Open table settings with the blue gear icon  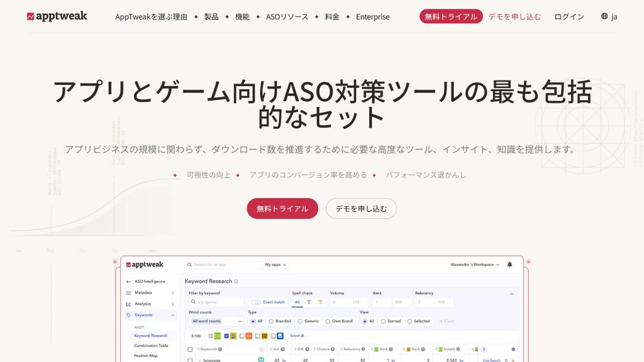point(513,349)
